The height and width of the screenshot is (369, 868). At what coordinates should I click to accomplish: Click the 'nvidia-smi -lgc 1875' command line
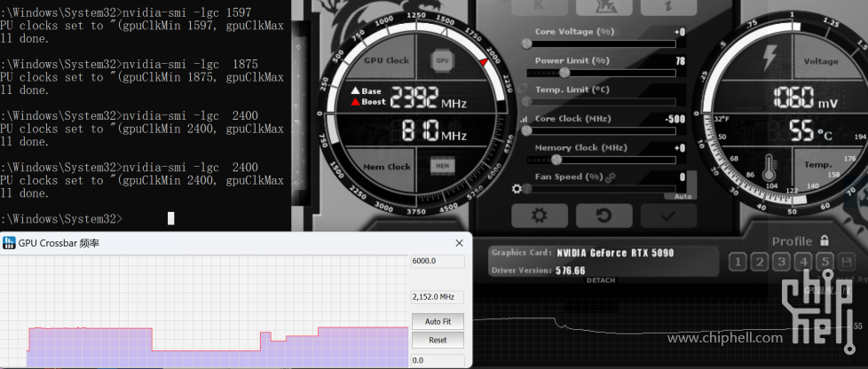coord(191,64)
